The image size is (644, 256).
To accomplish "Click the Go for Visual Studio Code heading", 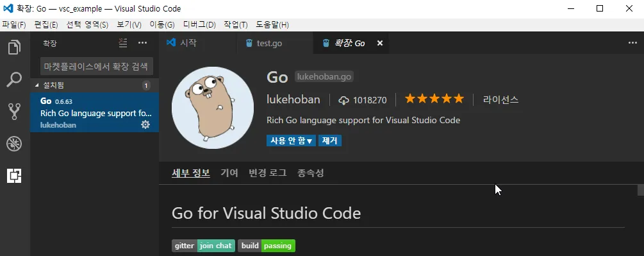I will coord(266,213).
